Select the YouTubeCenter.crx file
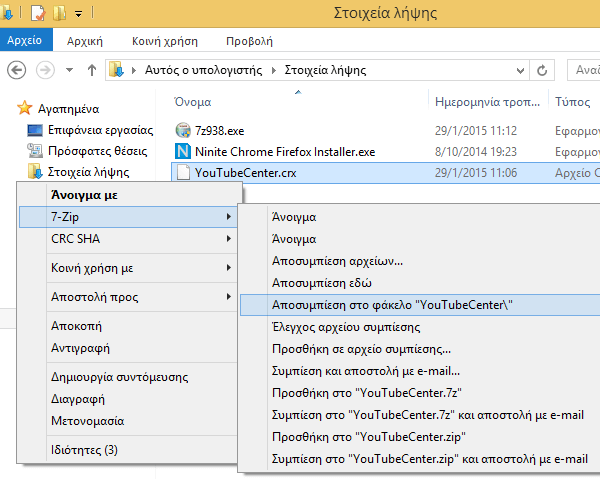 tap(245, 173)
